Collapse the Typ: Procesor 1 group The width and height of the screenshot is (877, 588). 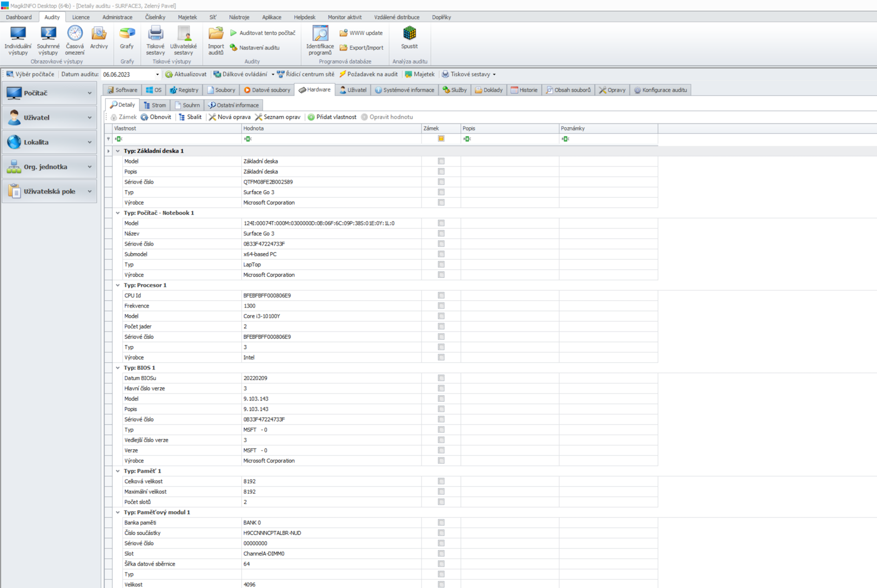pyautogui.click(x=118, y=286)
